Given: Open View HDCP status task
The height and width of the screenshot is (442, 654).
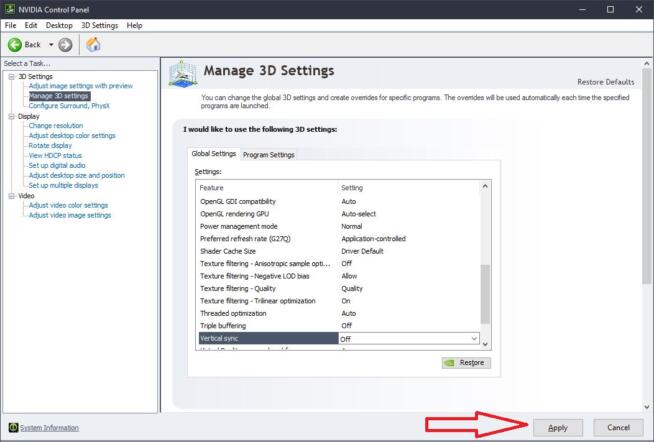Looking at the screenshot, I should 55,156.
